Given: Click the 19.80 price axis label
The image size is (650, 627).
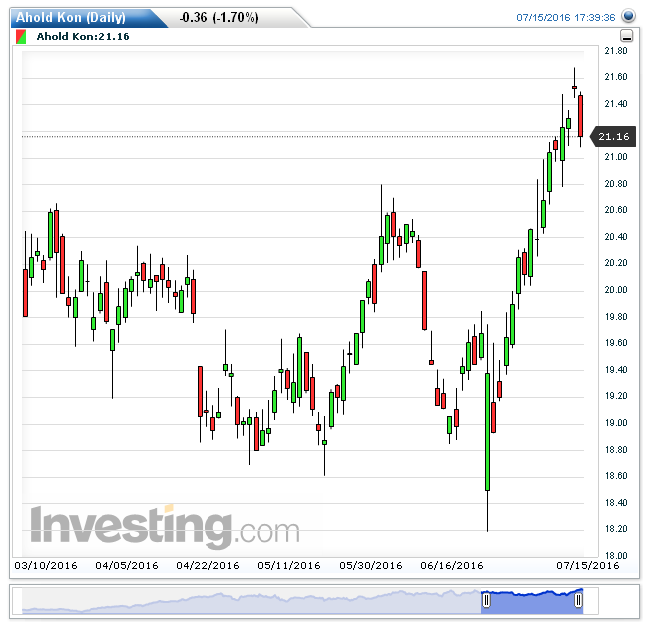Looking at the screenshot, I should tap(616, 317).
